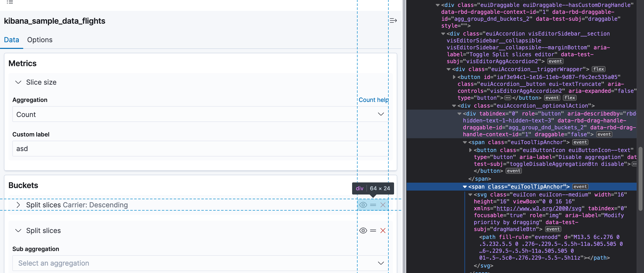Screen dimensions: 644x273
Task: Click the flex badge next to euiAccordion__triggerWrapper
Action: [x=599, y=69]
